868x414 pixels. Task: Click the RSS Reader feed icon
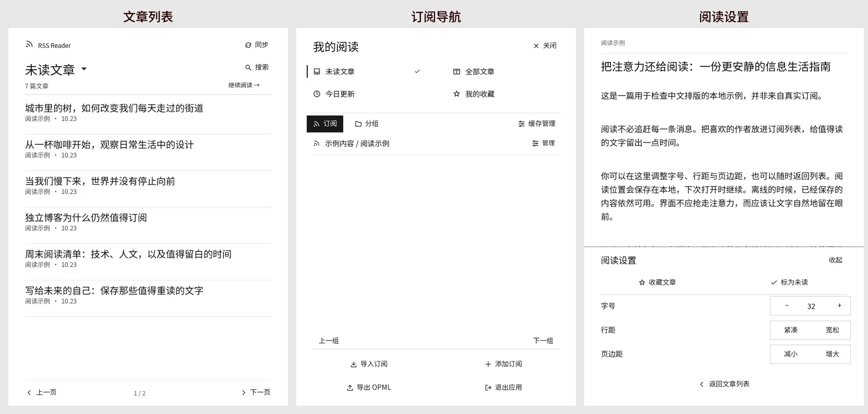29,45
